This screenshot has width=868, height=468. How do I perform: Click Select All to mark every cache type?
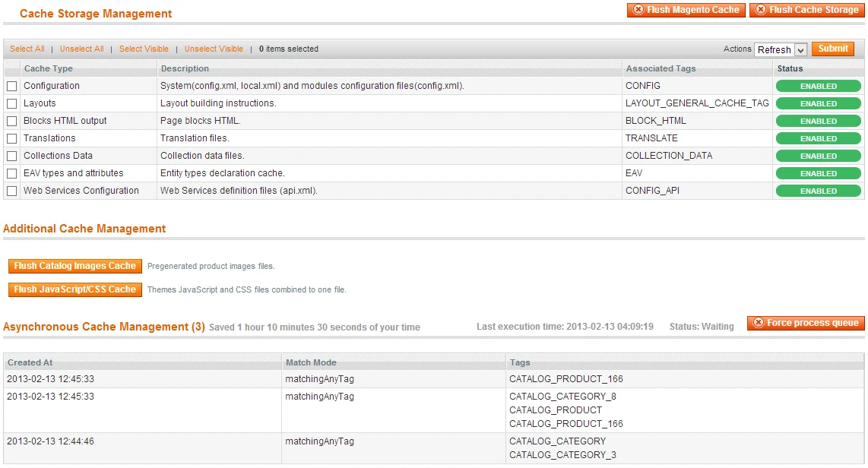click(27, 49)
